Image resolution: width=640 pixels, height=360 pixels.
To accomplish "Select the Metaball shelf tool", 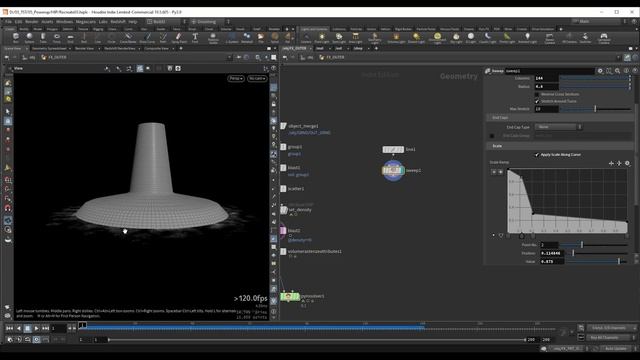I will pos(247,38).
